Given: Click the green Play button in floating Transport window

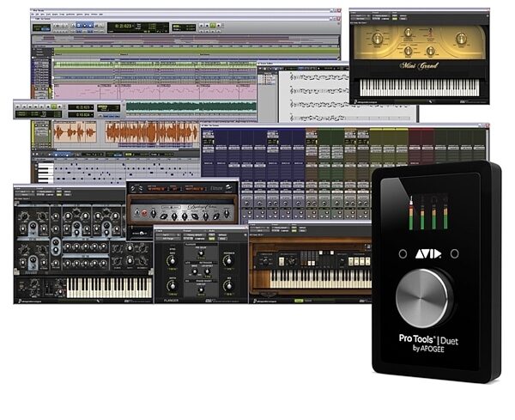Looking at the screenshot, I should [x=54, y=107].
